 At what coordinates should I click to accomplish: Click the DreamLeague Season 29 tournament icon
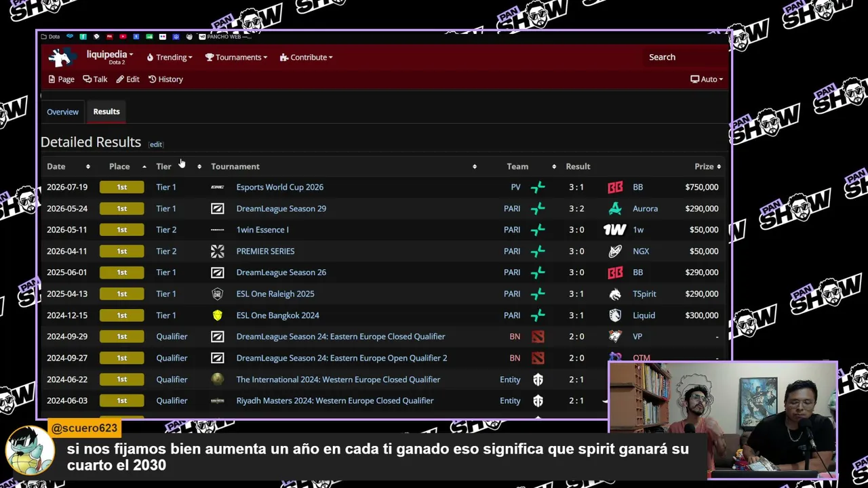pos(217,209)
